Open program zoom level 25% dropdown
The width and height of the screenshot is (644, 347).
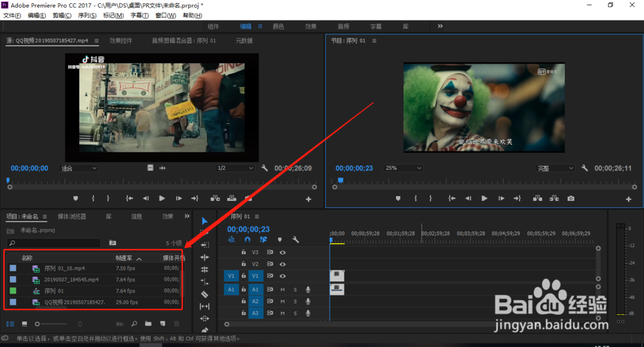(x=402, y=168)
